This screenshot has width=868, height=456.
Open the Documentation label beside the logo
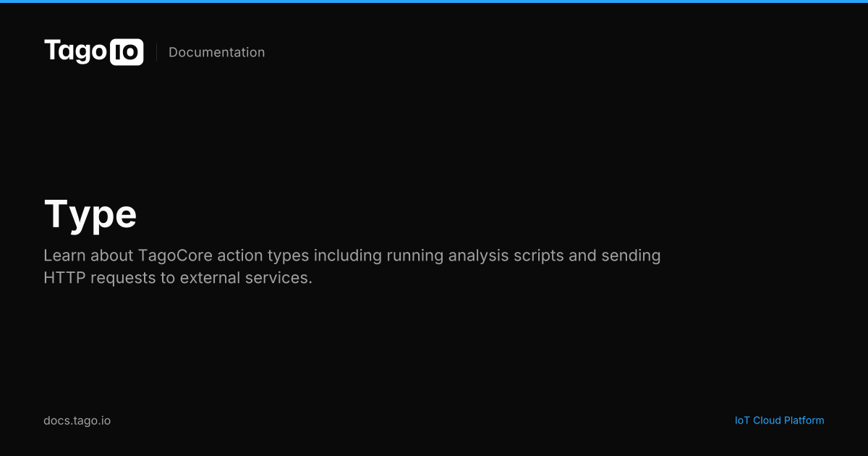[216, 52]
